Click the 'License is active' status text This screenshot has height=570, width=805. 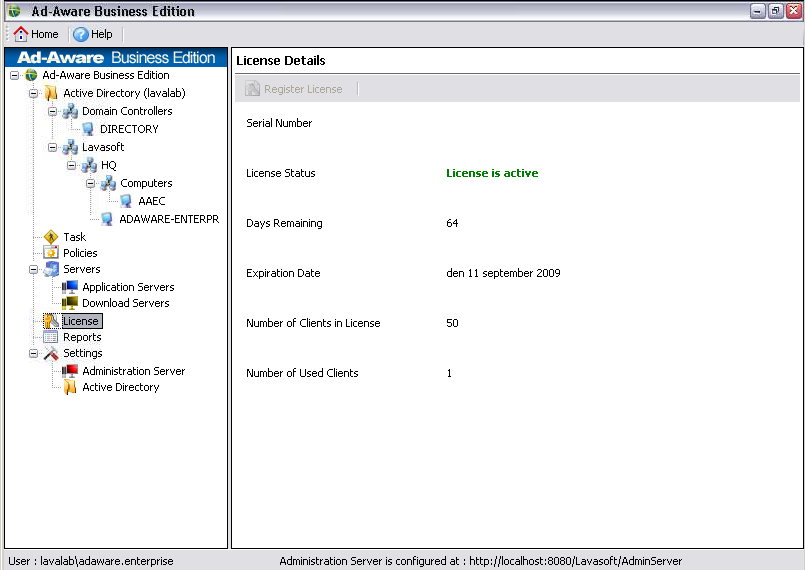tap(492, 173)
